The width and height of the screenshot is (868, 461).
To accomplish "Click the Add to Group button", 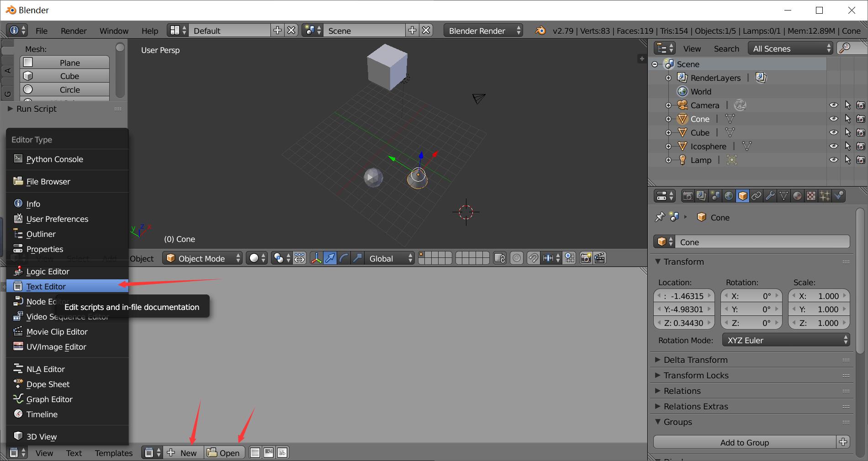I will pyautogui.click(x=745, y=442).
